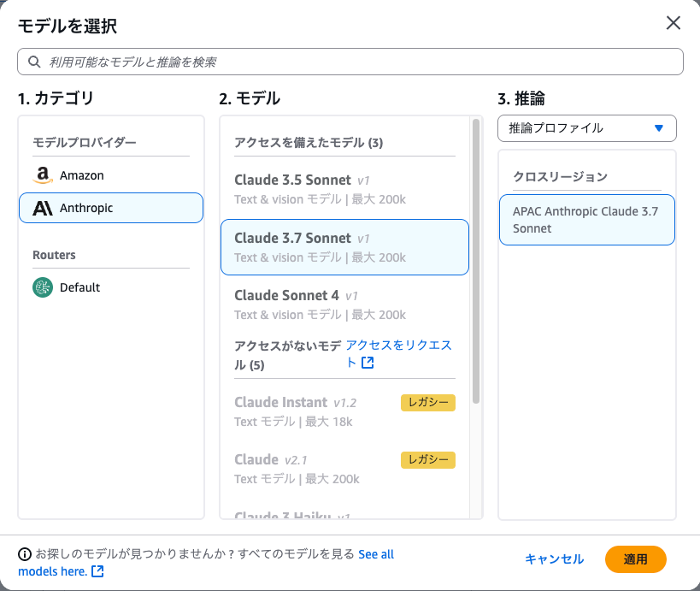700x591 pixels.
Task: Click the モデルを選択 dialog title
Action: tap(68, 26)
